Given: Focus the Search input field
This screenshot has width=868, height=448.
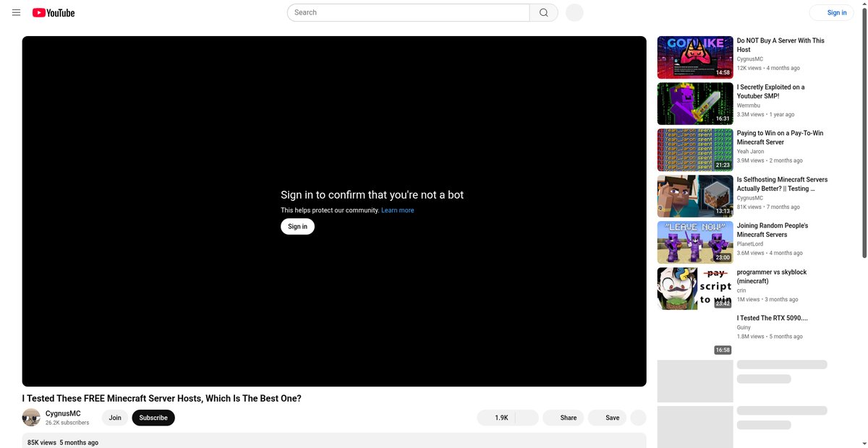Looking at the screenshot, I should point(409,12).
